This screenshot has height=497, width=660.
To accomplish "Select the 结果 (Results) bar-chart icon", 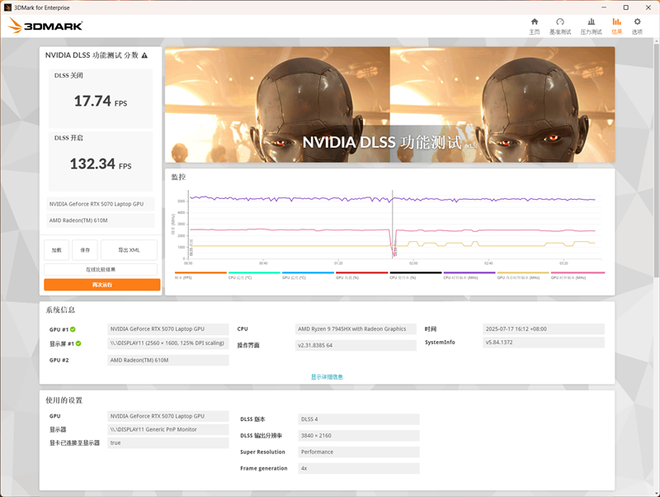I will click(x=616, y=21).
